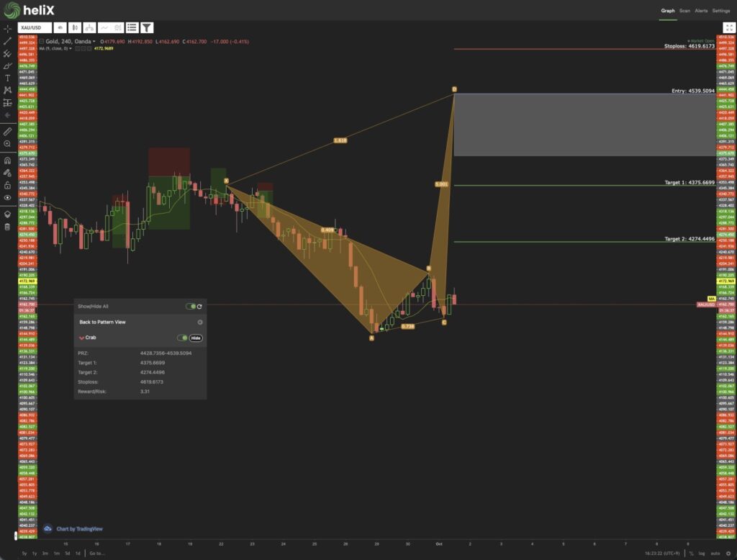
Task: Click the Chart by TradingView link
Action: 79,529
